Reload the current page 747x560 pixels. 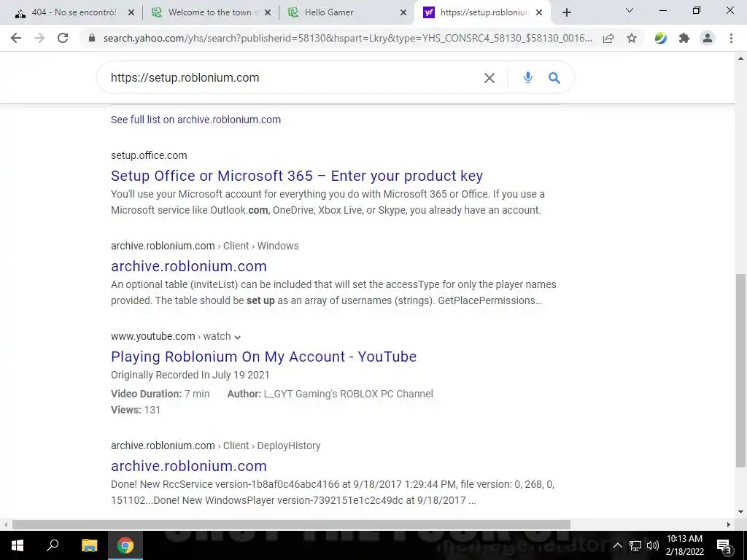click(x=63, y=38)
